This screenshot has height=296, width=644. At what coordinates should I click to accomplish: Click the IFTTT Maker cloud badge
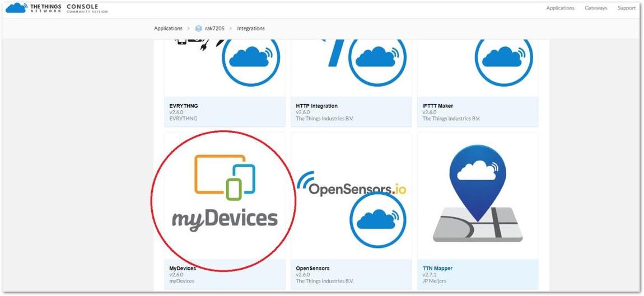[504, 57]
